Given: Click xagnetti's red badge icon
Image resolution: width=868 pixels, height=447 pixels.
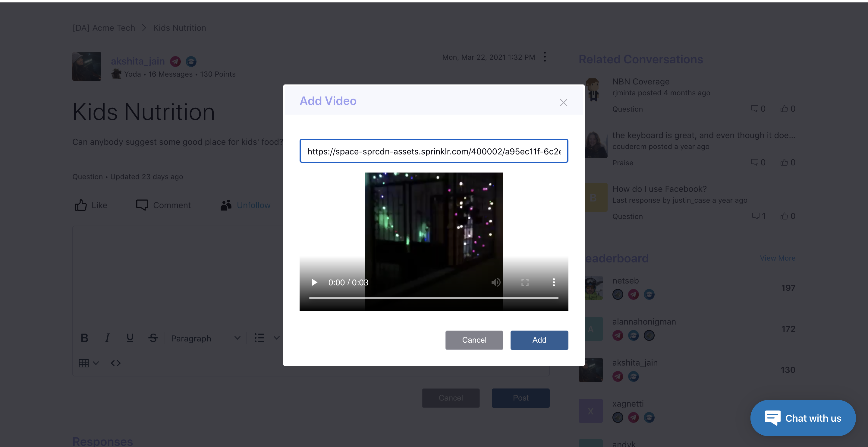Looking at the screenshot, I should [x=633, y=417].
